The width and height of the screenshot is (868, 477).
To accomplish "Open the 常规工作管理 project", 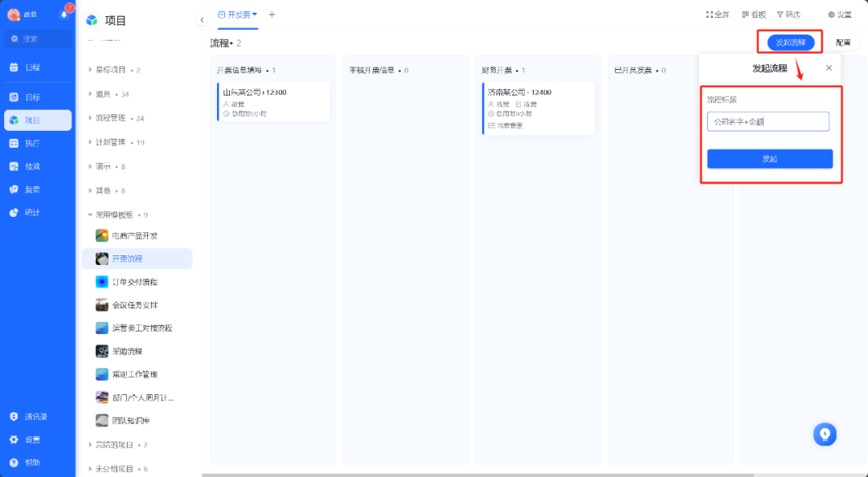I will point(137,375).
